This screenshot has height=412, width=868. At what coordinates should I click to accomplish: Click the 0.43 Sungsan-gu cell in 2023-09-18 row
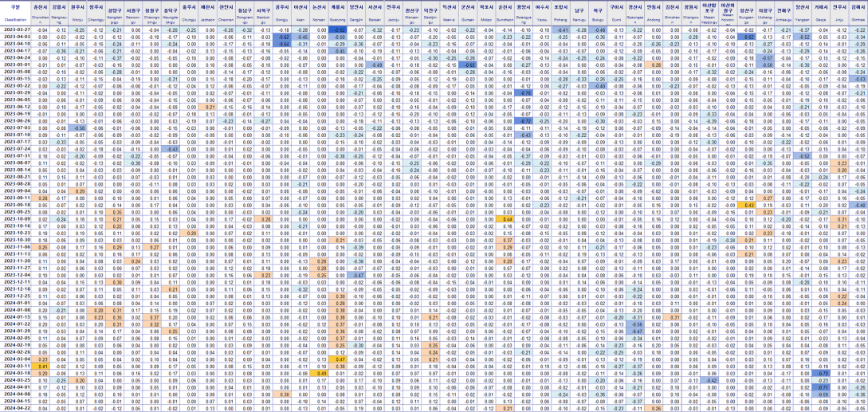(x=748, y=205)
